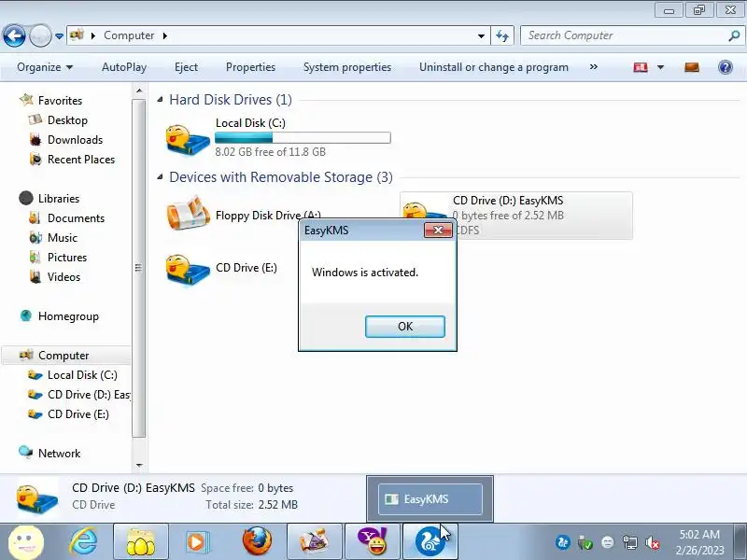Open Local Disk (C:) in navigation tree
The height and width of the screenshot is (560, 747).
tap(82, 375)
